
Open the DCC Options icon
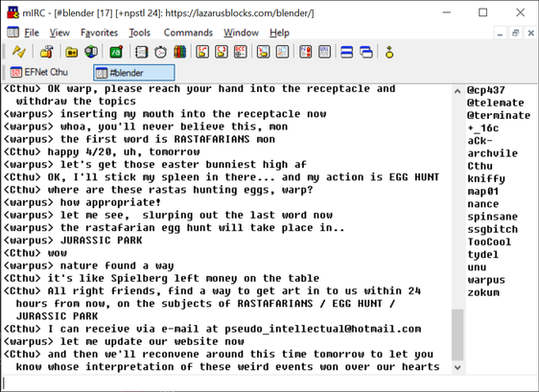point(241,52)
